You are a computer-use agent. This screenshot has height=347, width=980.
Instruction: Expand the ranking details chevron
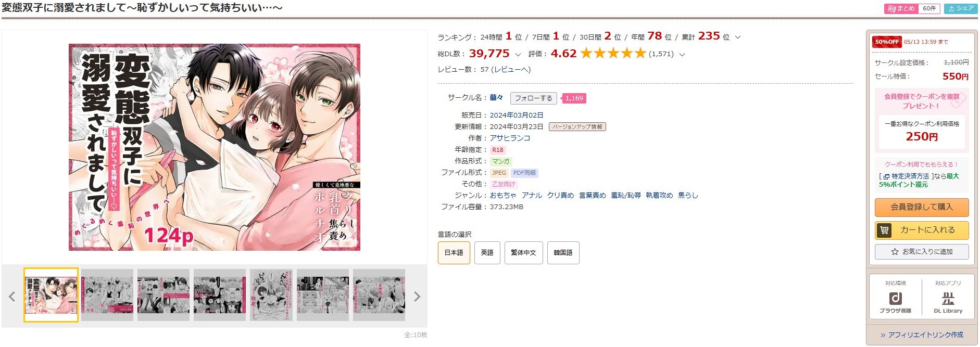737,37
